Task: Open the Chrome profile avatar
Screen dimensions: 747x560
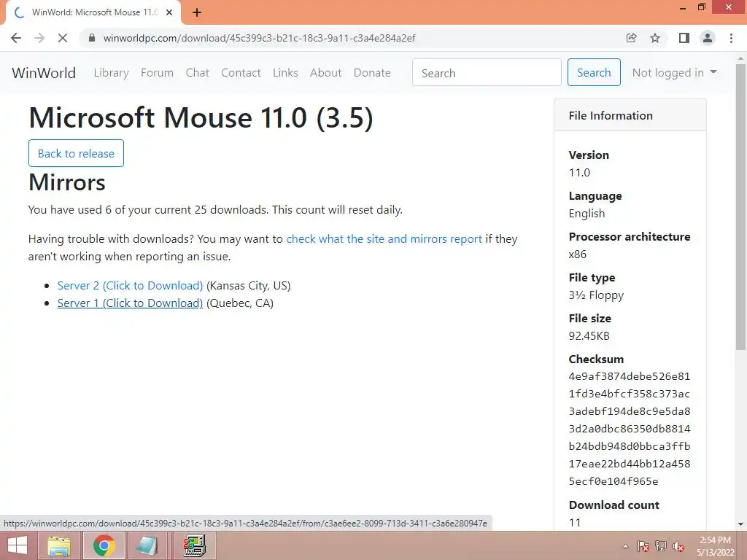Action: coord(708,38)
